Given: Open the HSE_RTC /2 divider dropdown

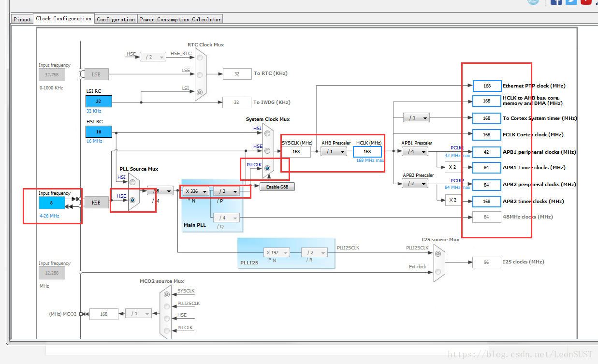Looking at the screenshot, I should coord(153,57).
